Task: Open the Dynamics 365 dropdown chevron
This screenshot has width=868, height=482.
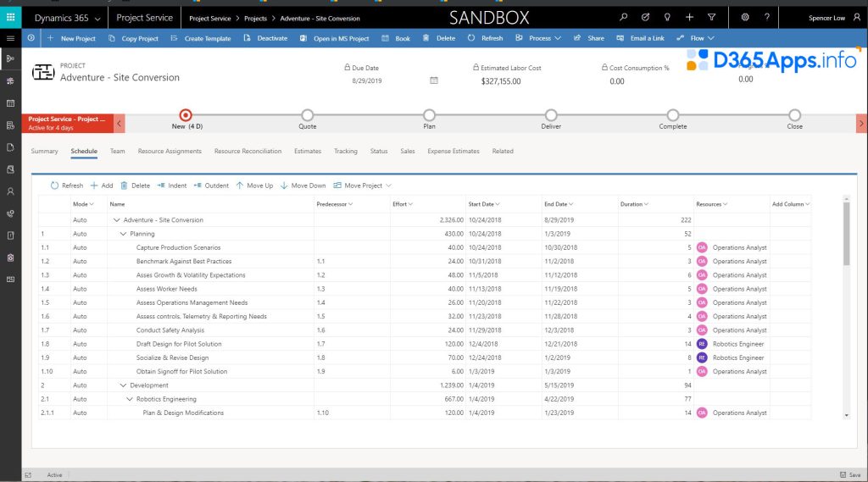Action: [x=97, y=19]
